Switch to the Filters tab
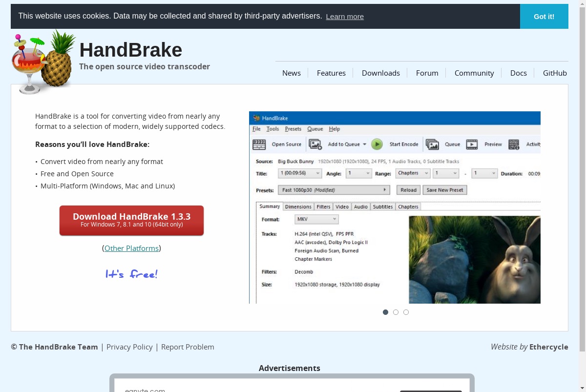The image size is (586, 392). [323, 206]
